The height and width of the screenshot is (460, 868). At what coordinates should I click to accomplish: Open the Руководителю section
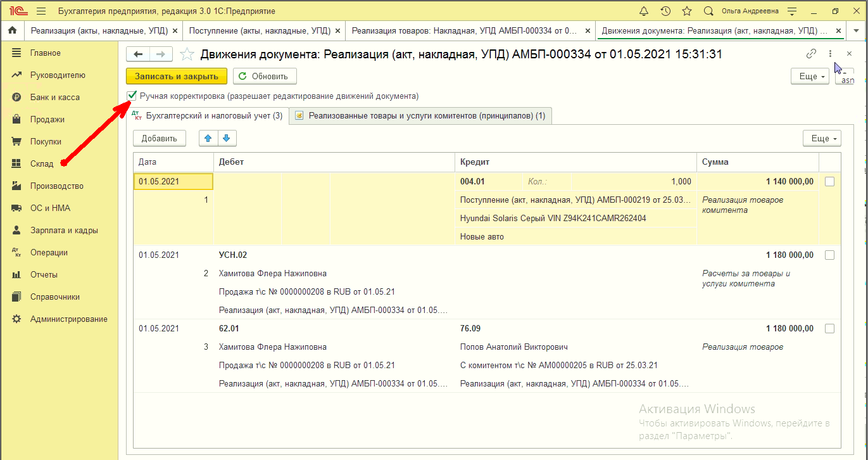(59, 75)
